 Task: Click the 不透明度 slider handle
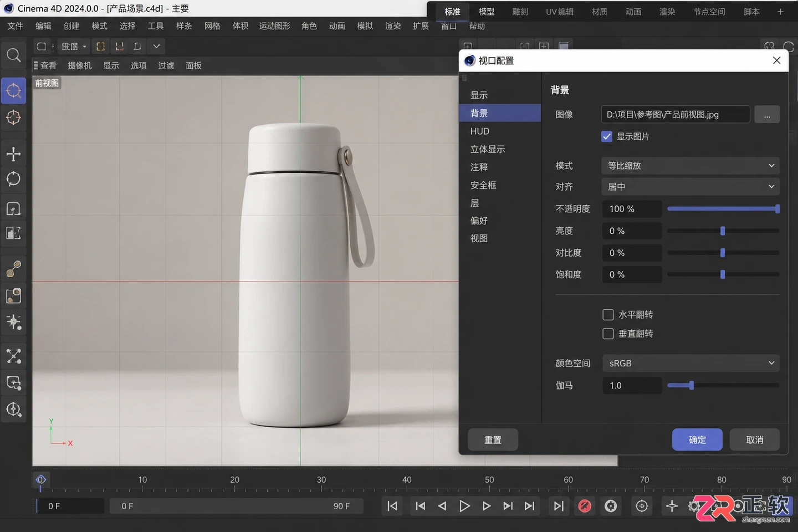(x=777, y=209)
